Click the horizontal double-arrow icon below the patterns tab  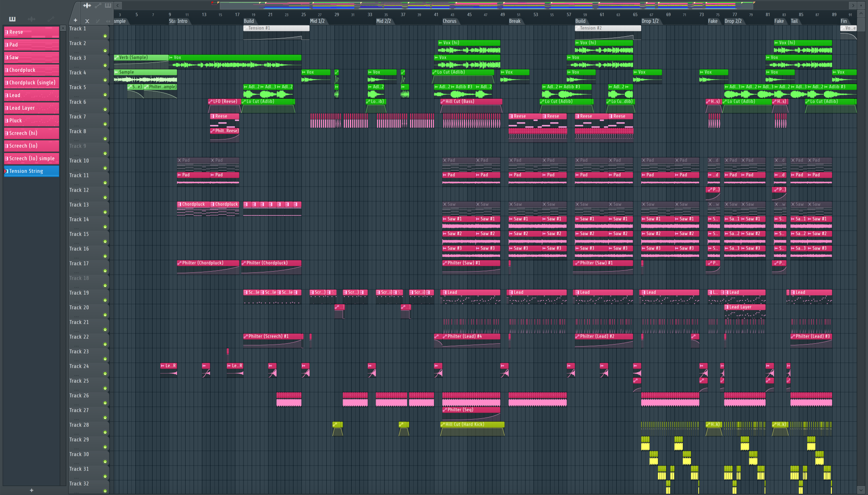click(x=108, y=21)
